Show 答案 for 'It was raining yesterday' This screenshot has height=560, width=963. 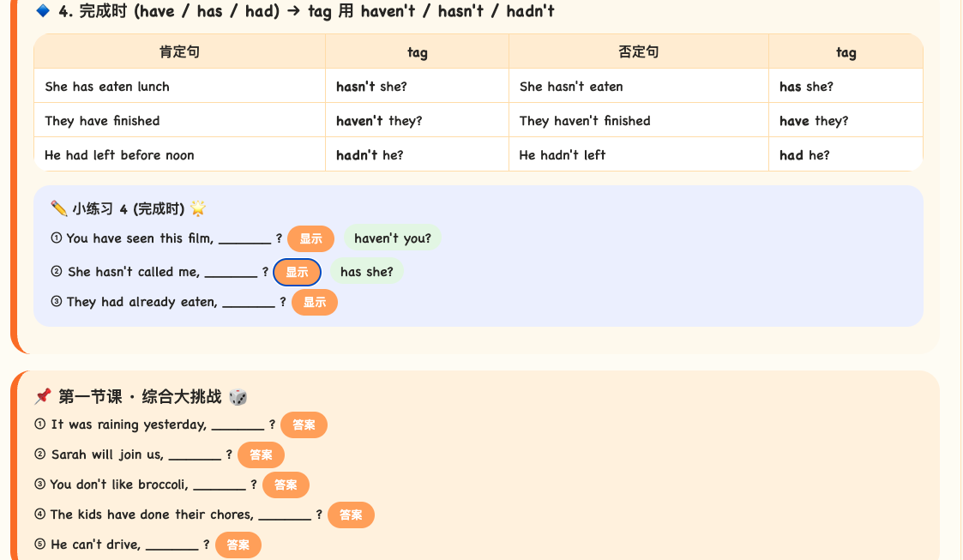pos(304,425)
